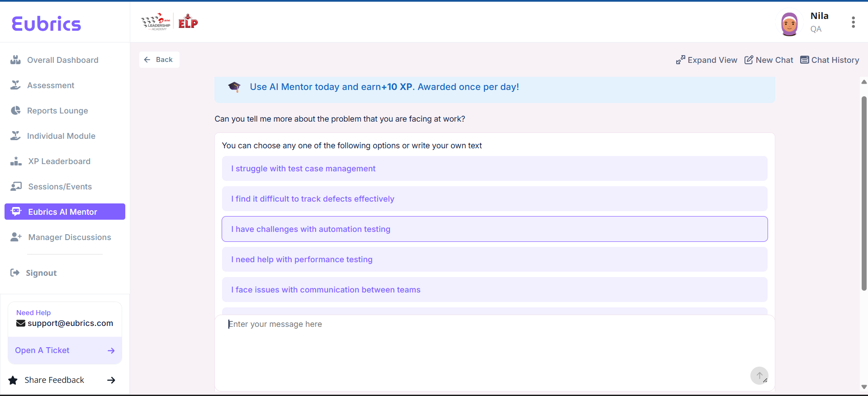Choose 'I find it difficult to track defects effectively'

(494, 199)
